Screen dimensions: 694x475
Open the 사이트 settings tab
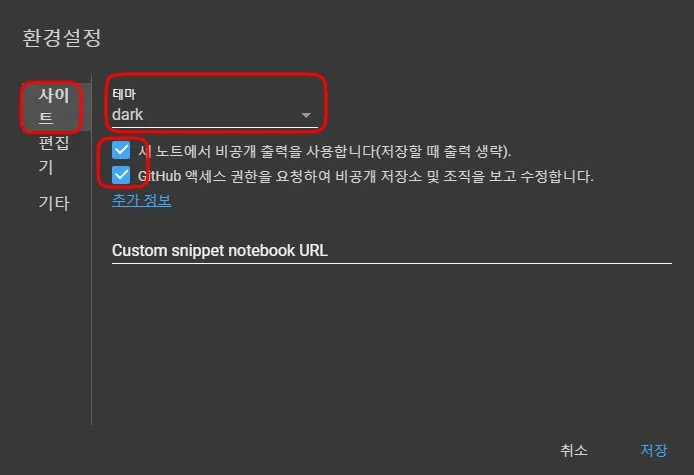[x=54, y=107]
